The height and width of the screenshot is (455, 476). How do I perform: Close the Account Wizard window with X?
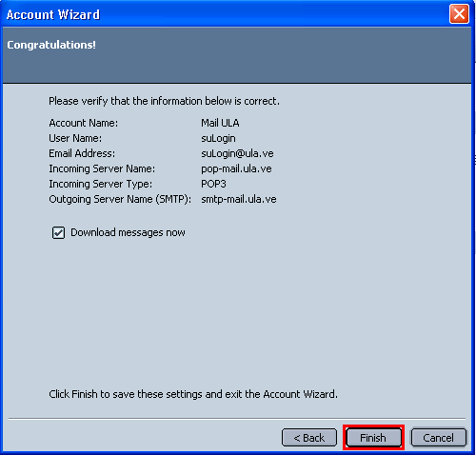(459, 14)
